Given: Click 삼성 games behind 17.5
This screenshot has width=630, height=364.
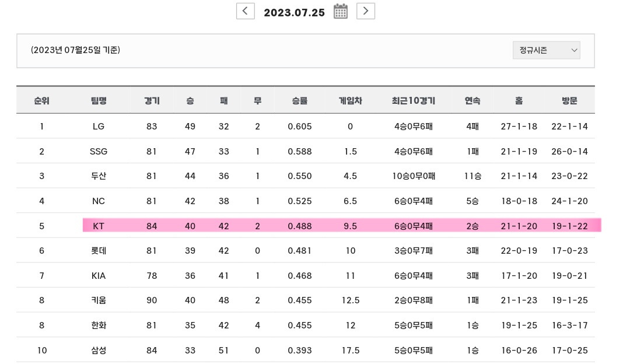Looking at the screenshot, I should (351, 351).
